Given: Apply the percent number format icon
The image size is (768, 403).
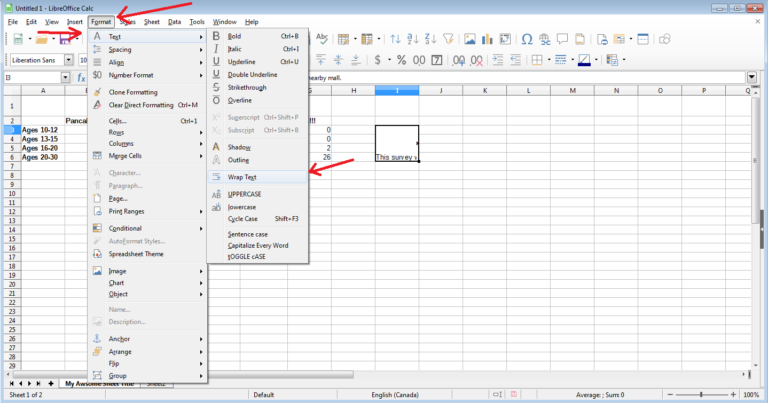Looking at the screenshot, I should [400, 60].
